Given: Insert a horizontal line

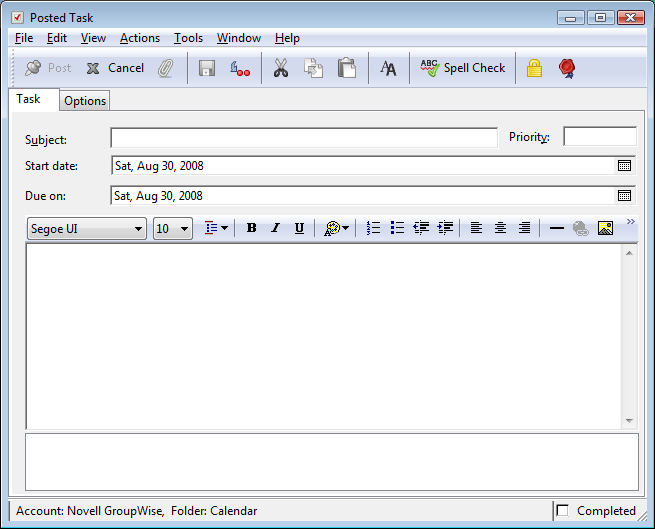Looking at the screenshot, I should coord(556,228).
